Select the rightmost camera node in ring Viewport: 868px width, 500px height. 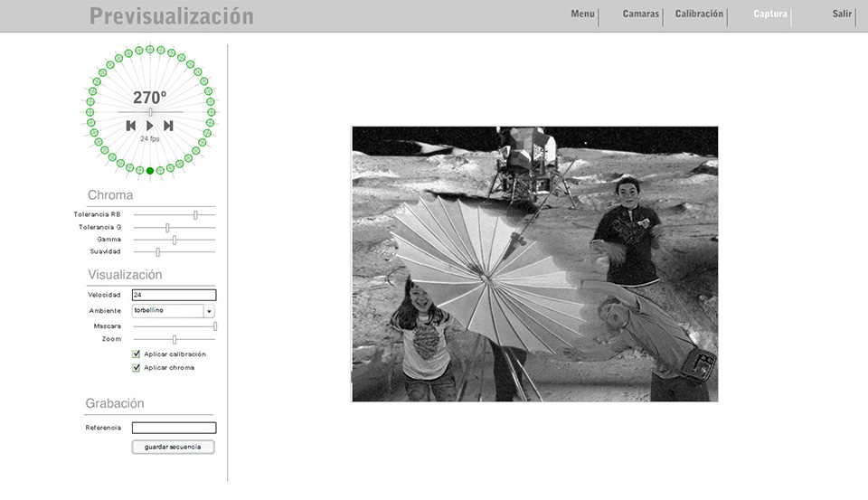[211, 112]
